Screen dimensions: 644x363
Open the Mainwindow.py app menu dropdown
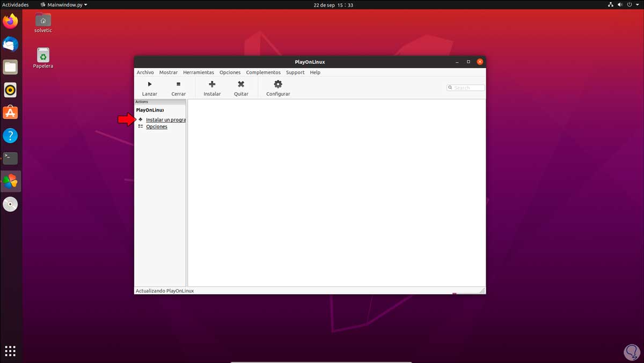(63, 4)
